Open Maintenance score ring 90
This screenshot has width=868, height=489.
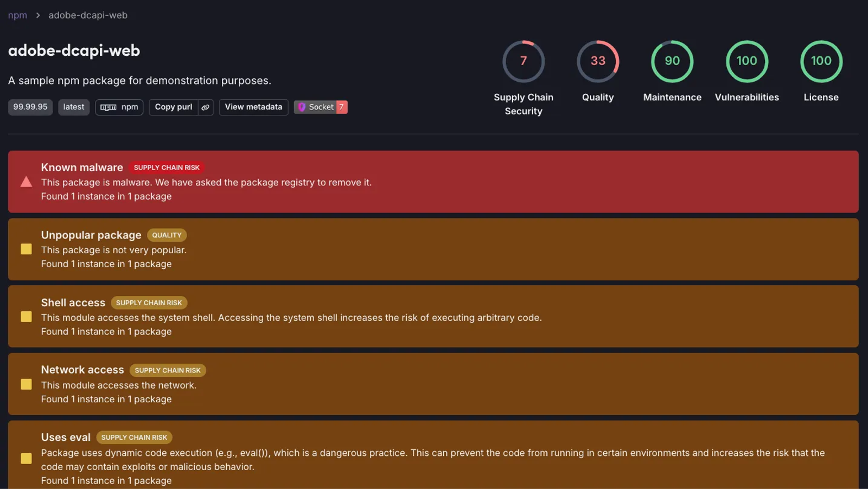pyautogui.click(x=672, y=61)
